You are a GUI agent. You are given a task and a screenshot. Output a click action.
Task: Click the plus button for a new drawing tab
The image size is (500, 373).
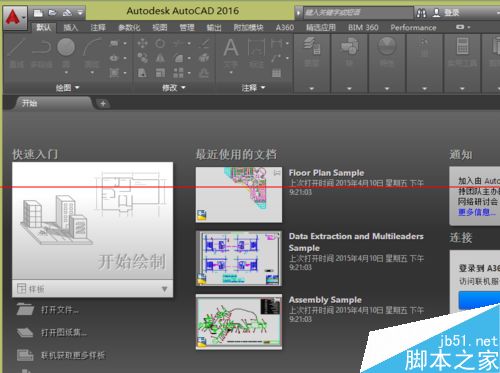[103, 104]
